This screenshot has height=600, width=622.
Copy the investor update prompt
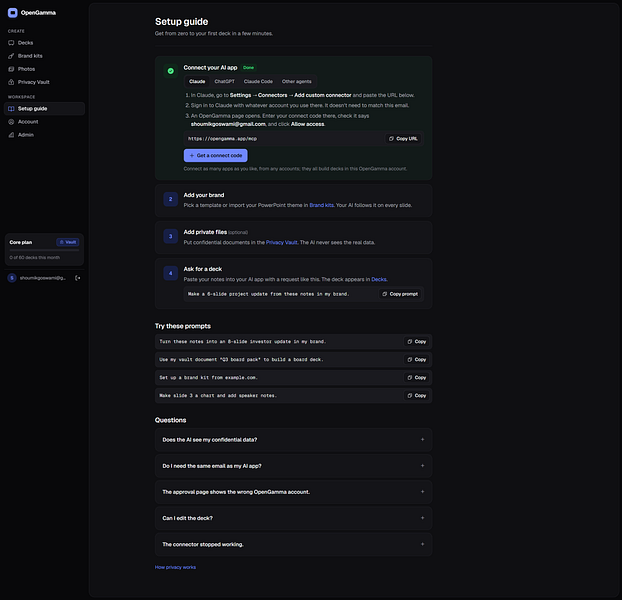coord(417,341)
